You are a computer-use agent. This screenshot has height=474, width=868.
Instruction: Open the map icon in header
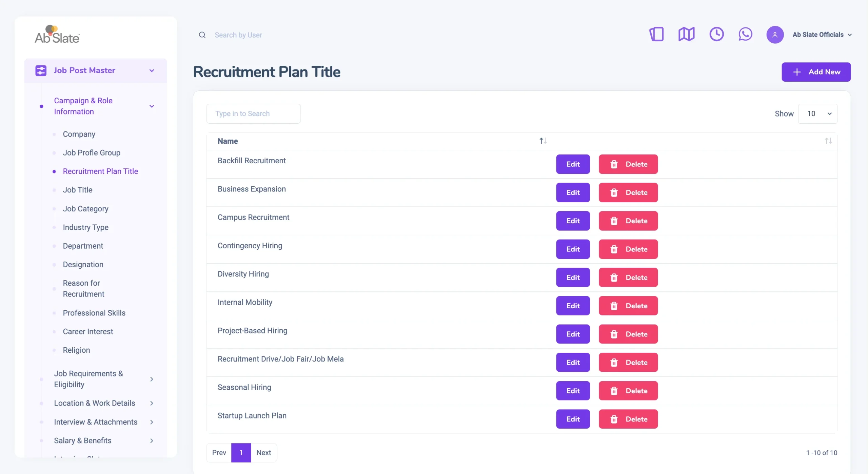click(686, 34)
